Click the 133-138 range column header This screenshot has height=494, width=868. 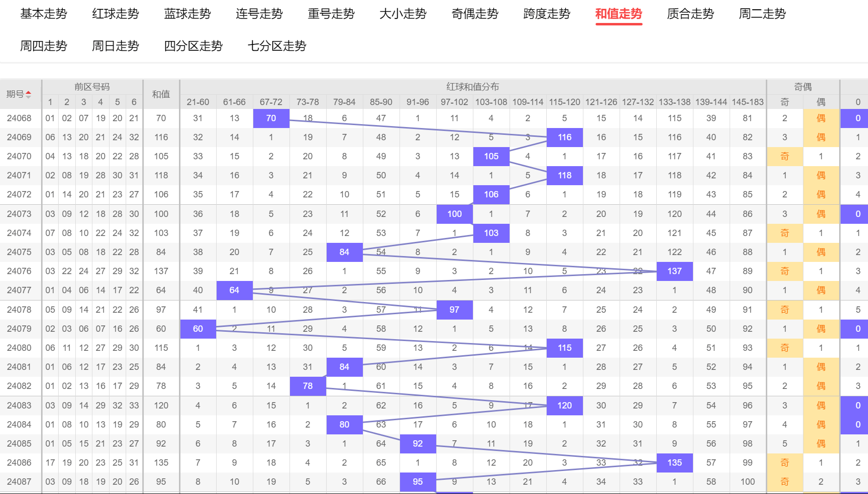point(674,102)
